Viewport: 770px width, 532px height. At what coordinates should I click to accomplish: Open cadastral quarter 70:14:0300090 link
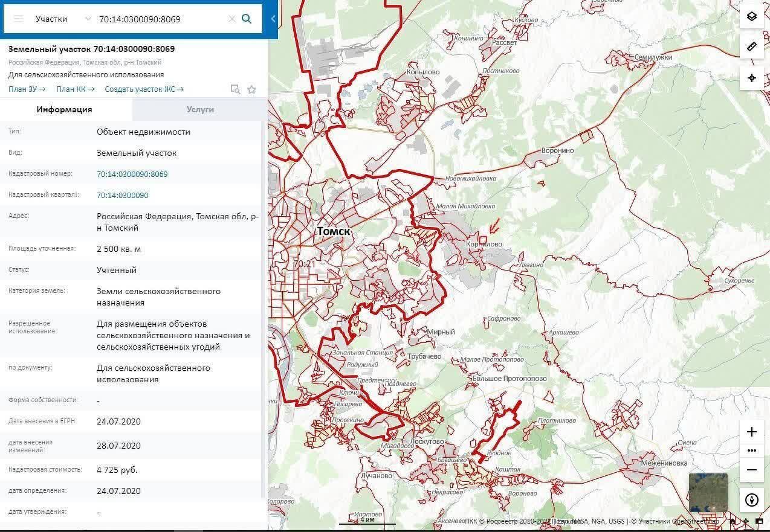[122, 195]
